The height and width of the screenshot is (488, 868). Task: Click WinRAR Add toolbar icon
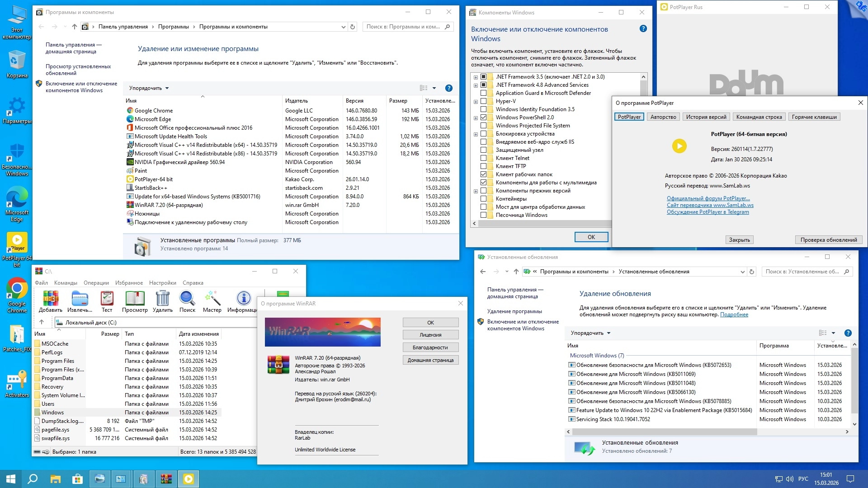coord(50,299)
